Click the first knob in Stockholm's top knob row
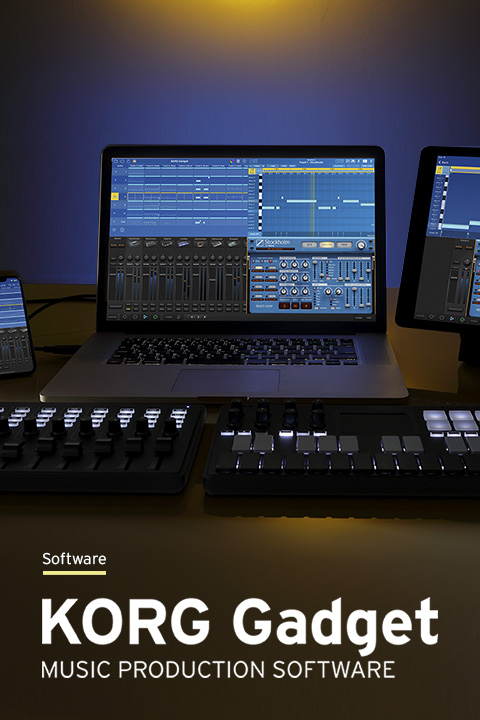 click(284, 265)
